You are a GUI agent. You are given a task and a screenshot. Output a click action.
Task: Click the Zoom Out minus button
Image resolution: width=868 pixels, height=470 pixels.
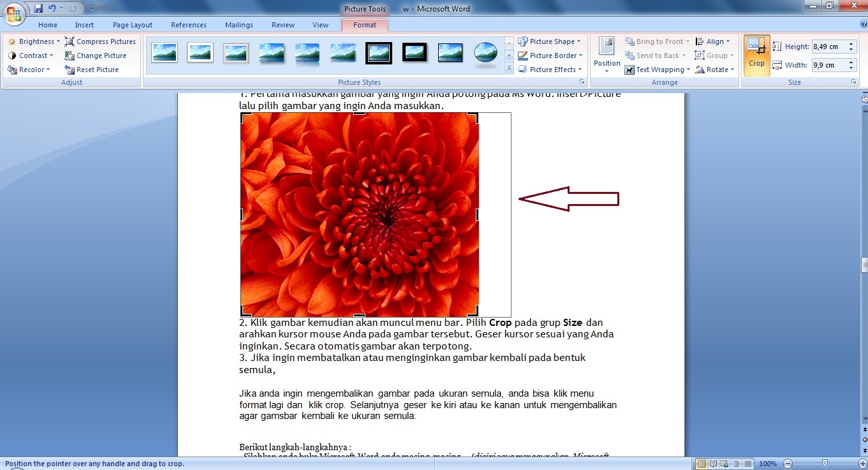pyautogui.click(x=788, y=464)
